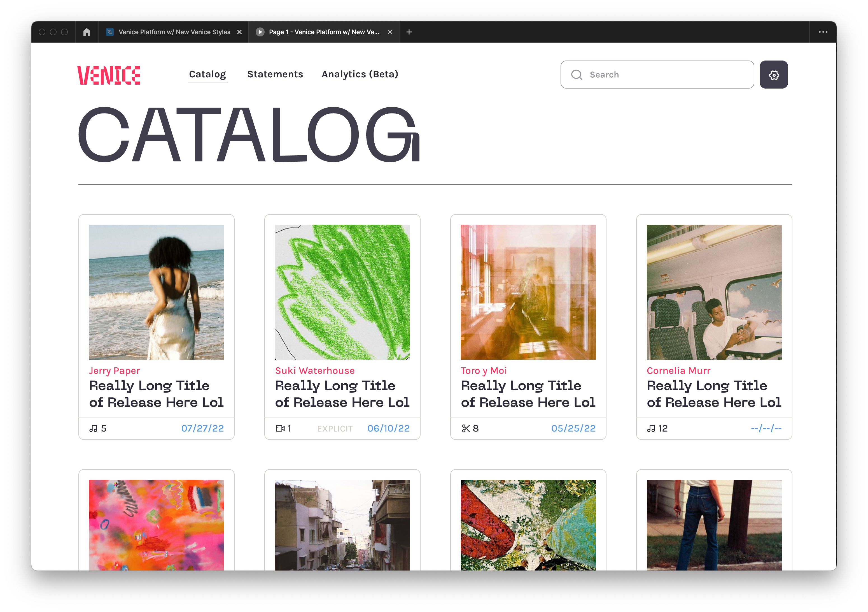Click the placeholder date --/--/--

pos(766,428)
